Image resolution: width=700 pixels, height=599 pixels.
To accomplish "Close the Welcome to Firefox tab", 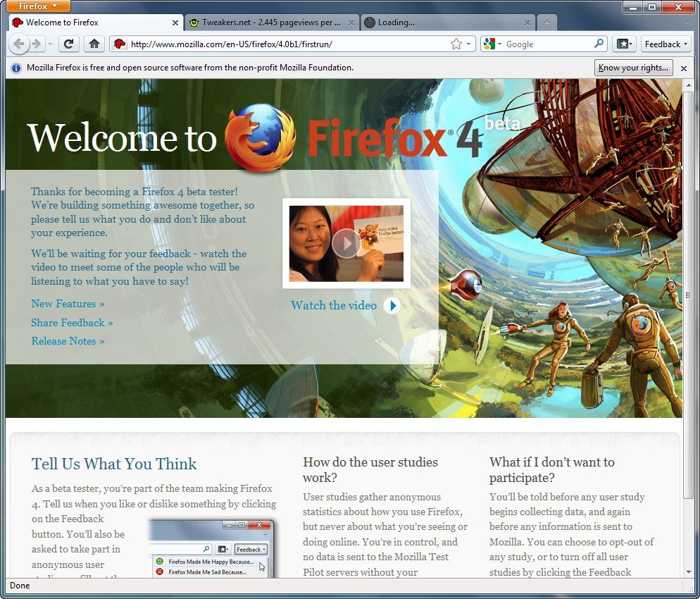I will pos(175,23).
